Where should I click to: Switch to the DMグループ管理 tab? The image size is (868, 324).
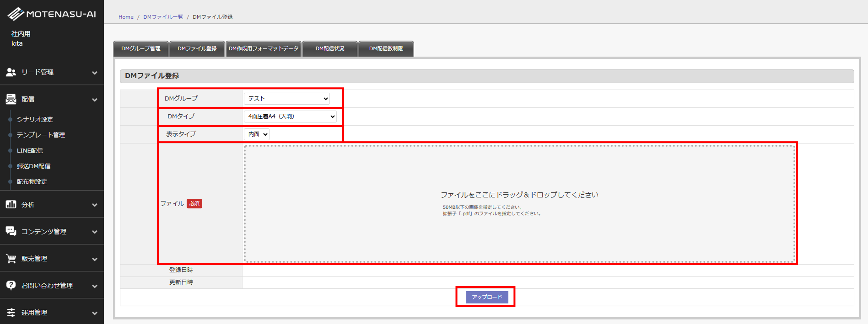pyautogui.click(x=141, y=49)
